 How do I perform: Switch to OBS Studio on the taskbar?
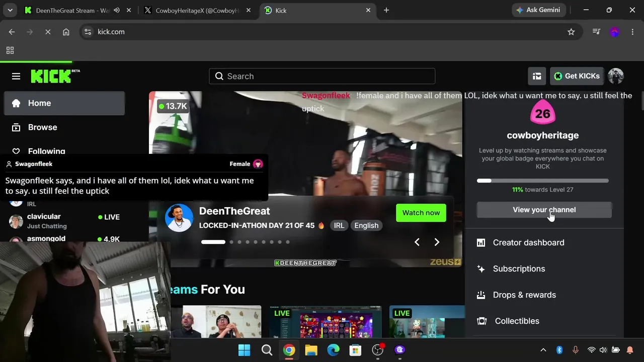coord(377,350)
